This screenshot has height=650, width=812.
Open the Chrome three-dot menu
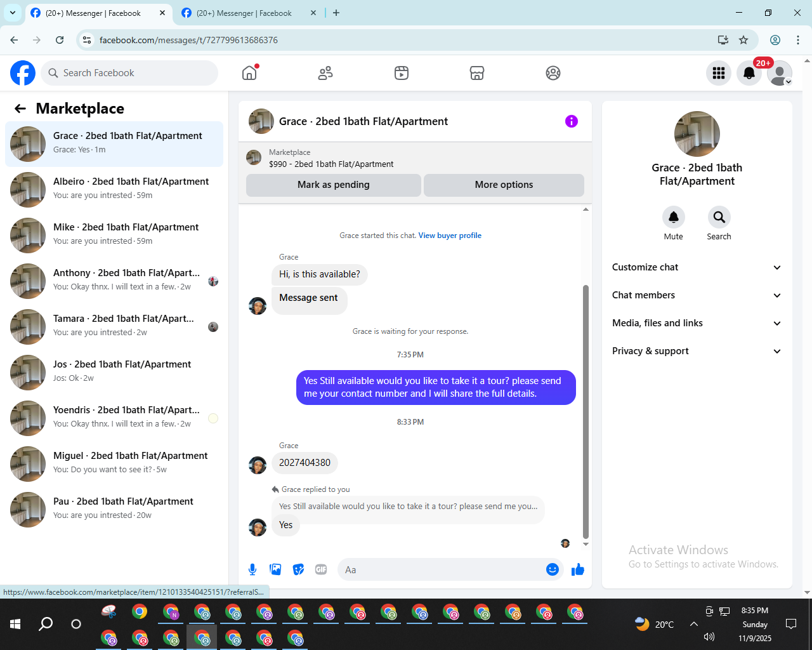(798, 40)
